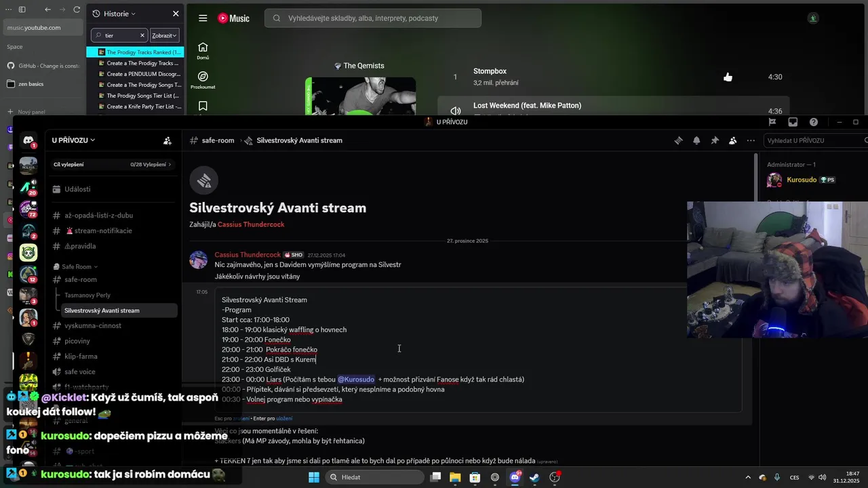Reload the browser page
This screenshot has width=868, height=488.
(x=77, y=9)
